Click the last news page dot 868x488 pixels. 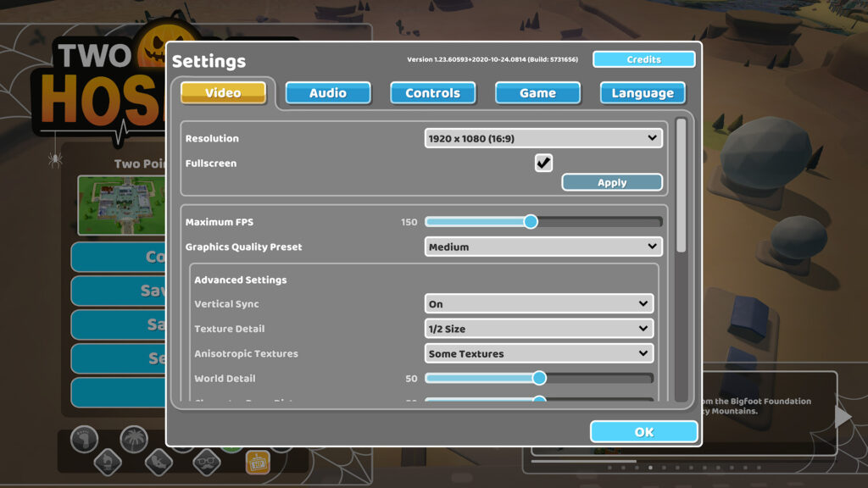[759, 468]
